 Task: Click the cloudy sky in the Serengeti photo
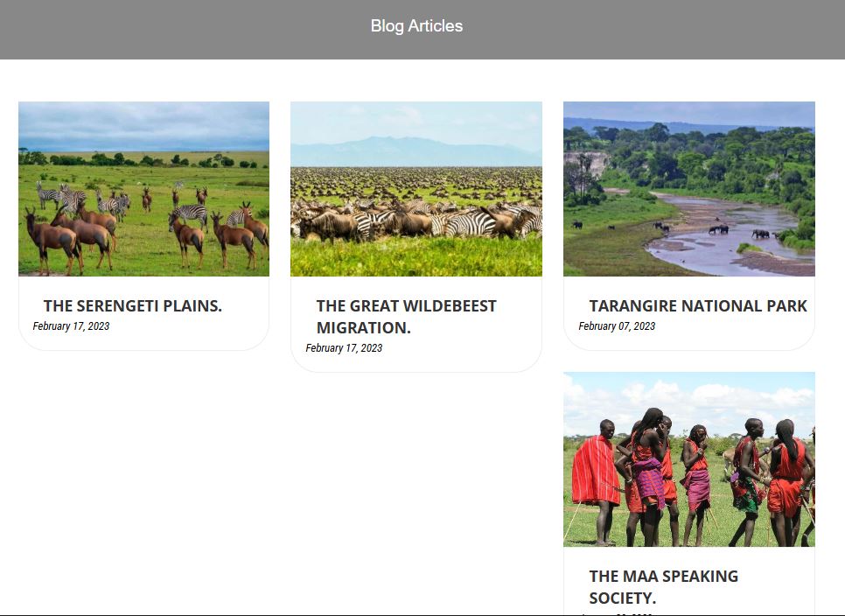coord(143,122)
